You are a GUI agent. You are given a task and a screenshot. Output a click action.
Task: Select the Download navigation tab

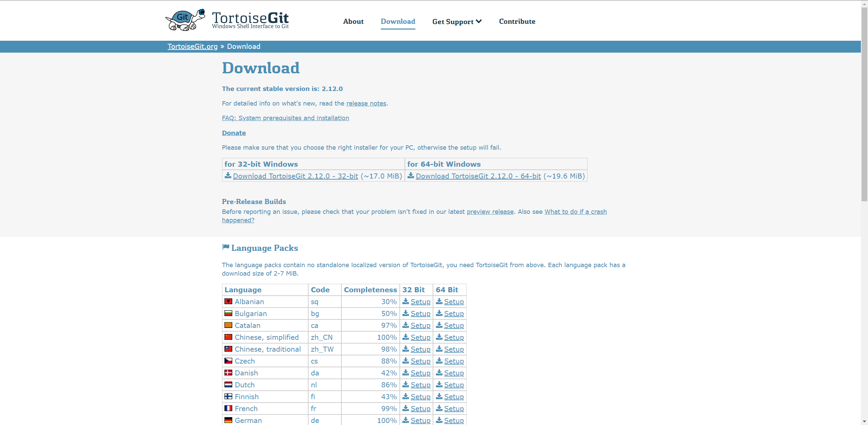pos(398,21)
